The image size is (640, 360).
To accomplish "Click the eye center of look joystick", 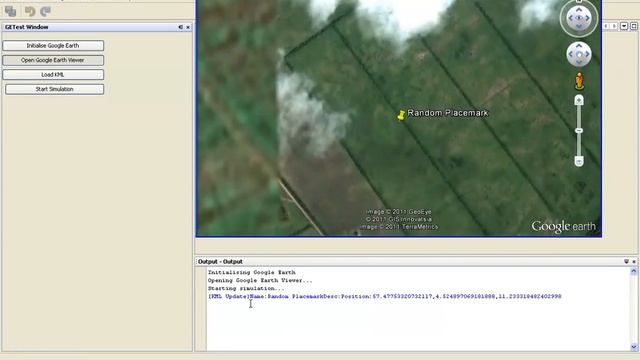I will 579,18.
